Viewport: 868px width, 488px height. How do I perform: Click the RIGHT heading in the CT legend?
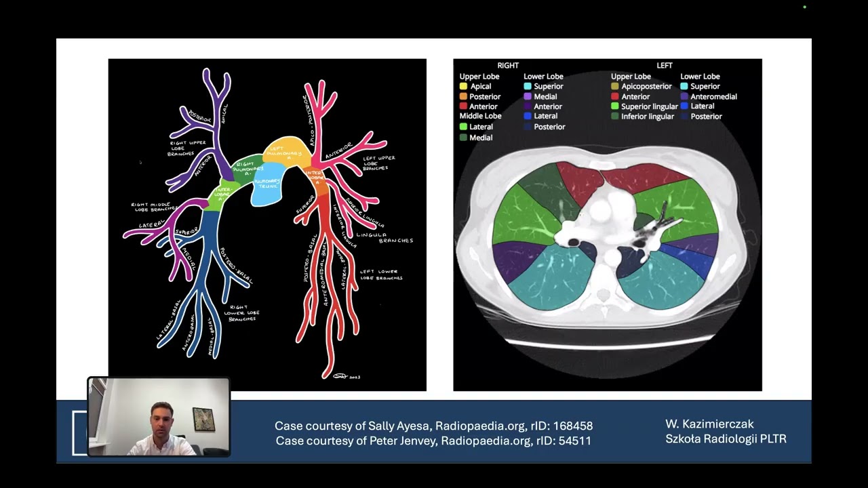pyautogui.click(x=508, y=66)
